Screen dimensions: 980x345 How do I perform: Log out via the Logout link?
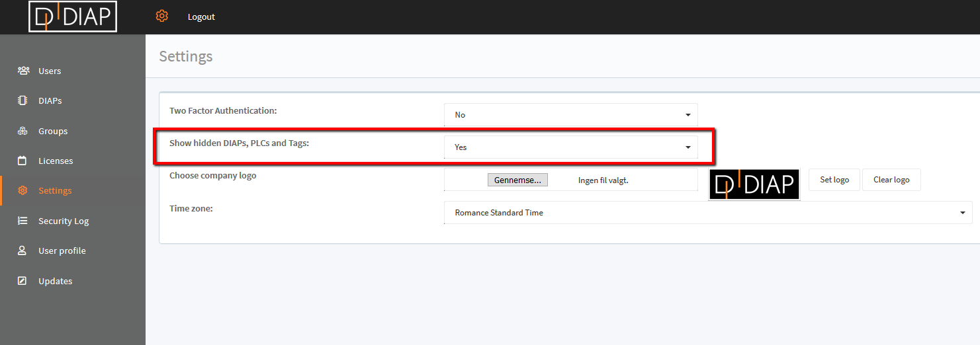pos(201,17)
